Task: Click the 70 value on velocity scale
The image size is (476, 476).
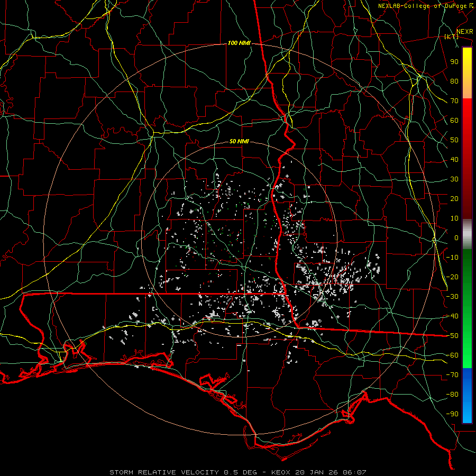Action: click(x=454, y=101)
